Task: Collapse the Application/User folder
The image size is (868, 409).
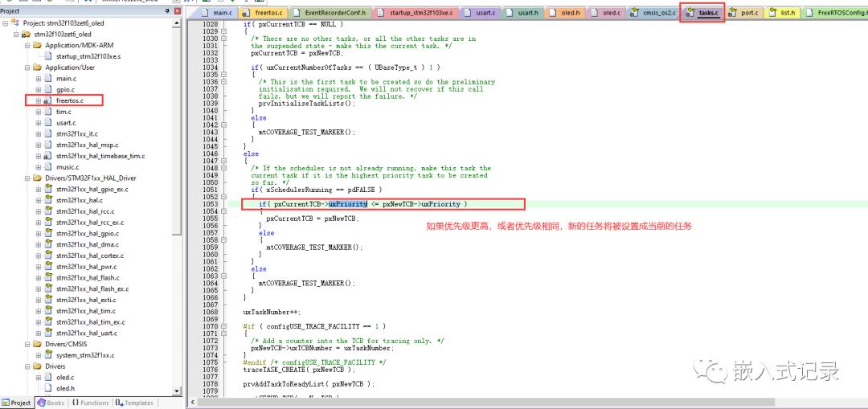Action: tap(27, 67)
